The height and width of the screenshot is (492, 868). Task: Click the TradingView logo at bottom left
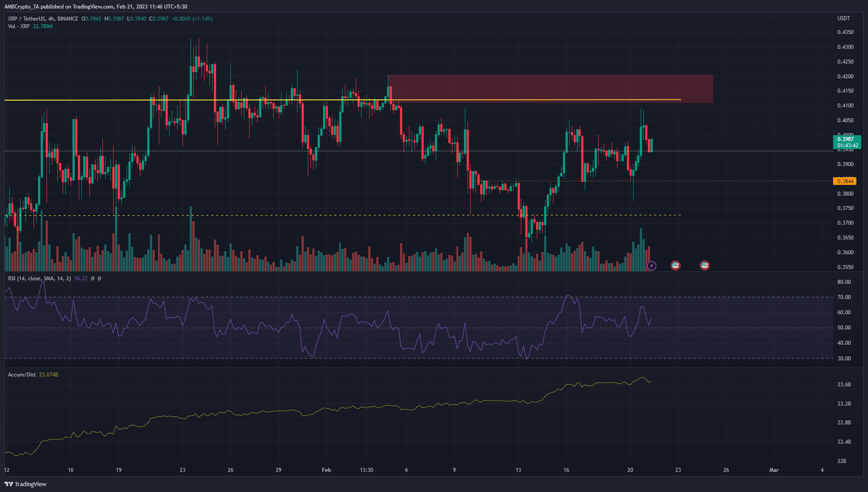pos(25,484)
